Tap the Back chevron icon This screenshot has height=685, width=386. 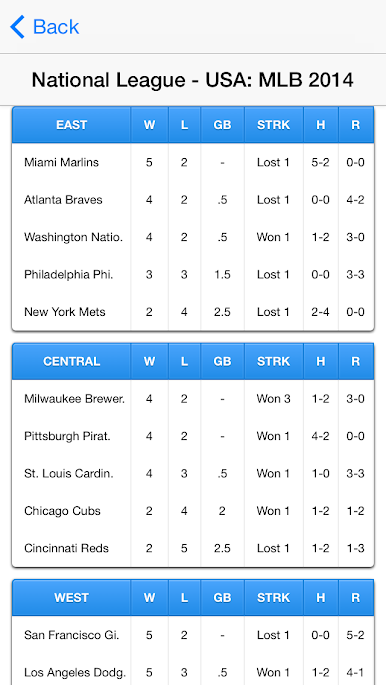coord(17,27)
